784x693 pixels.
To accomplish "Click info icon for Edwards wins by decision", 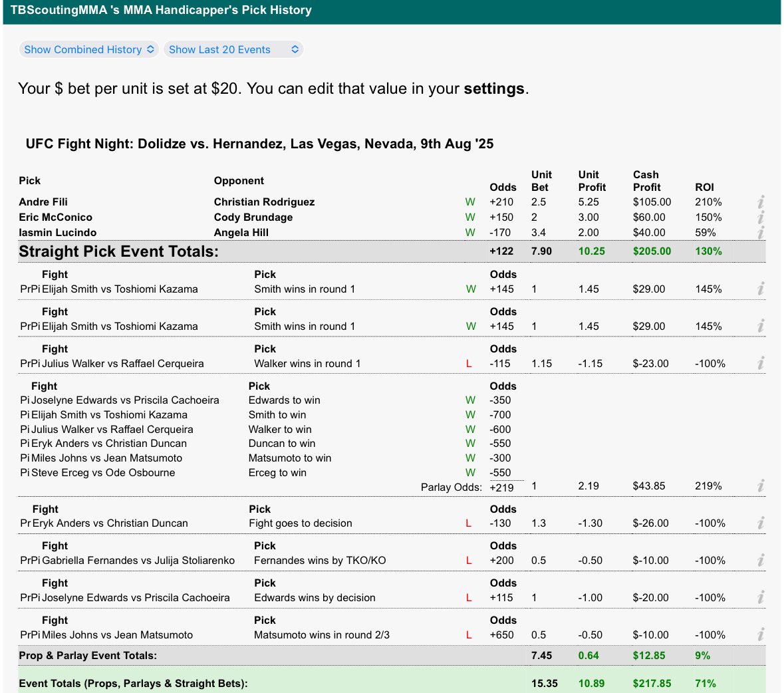I will click(x=761, y=597).
